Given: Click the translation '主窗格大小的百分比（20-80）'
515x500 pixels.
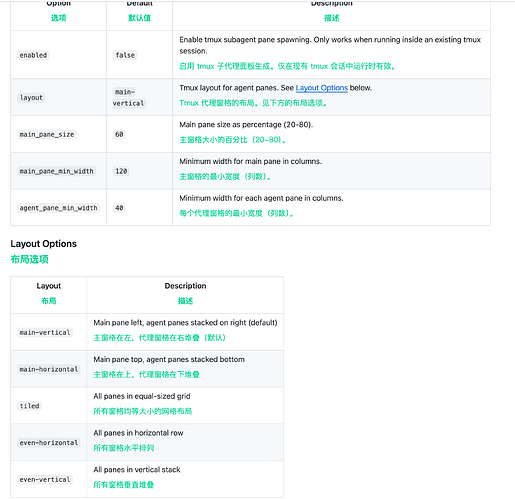Looking at the screenshot, I should 232,140.
